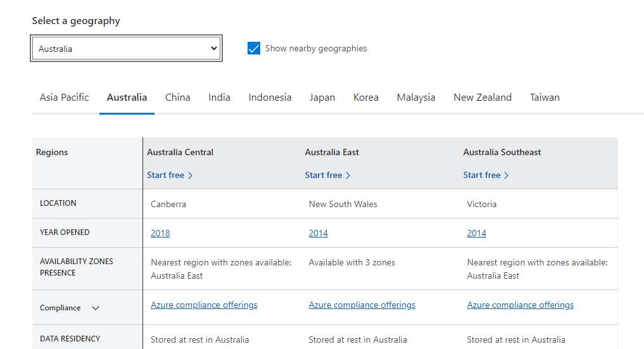The height and width of the screenshot is (349, 644).
Task: Select the Taiwan tab
Action: [x=545, y=98]
